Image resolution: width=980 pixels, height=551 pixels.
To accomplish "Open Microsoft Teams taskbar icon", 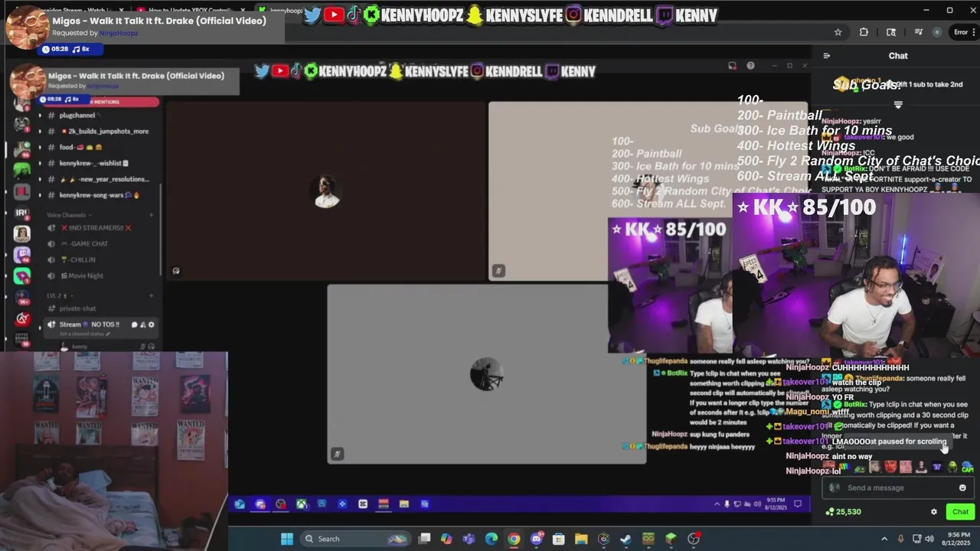I will point(469,539).
